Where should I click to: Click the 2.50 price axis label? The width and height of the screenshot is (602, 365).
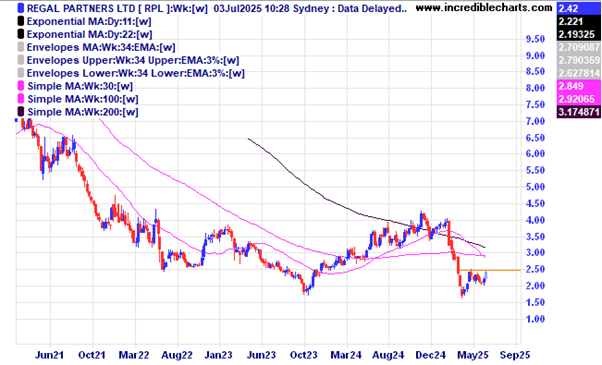[x=535, y=269]
